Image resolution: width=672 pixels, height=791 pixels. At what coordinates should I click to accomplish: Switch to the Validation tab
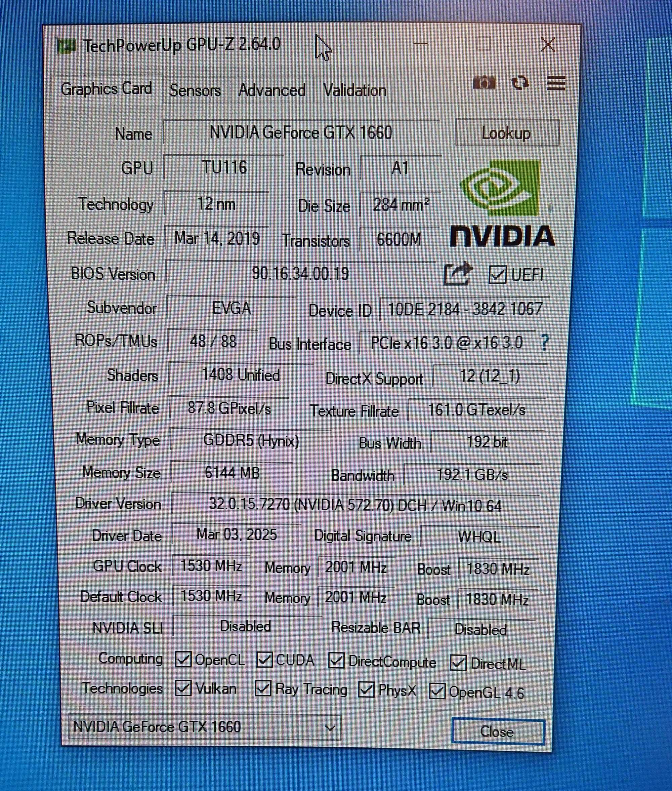click(355, 91)
